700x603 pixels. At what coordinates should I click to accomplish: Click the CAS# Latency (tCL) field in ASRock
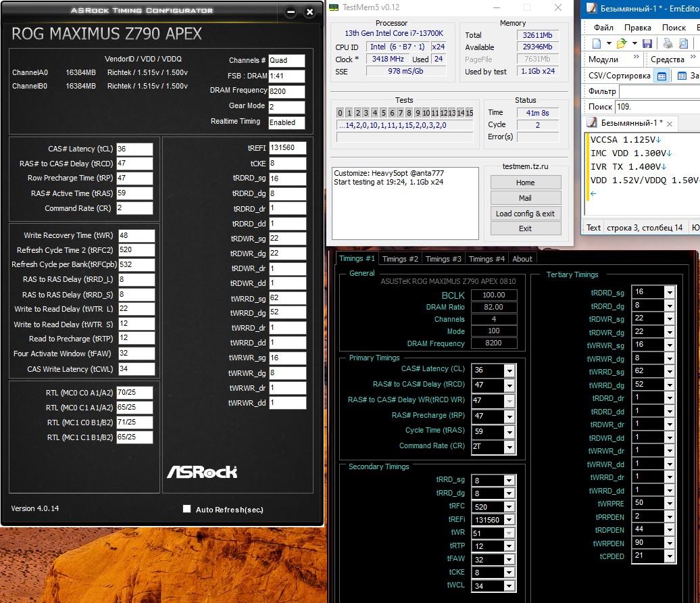pyautogui.click(x=135, y=149)
